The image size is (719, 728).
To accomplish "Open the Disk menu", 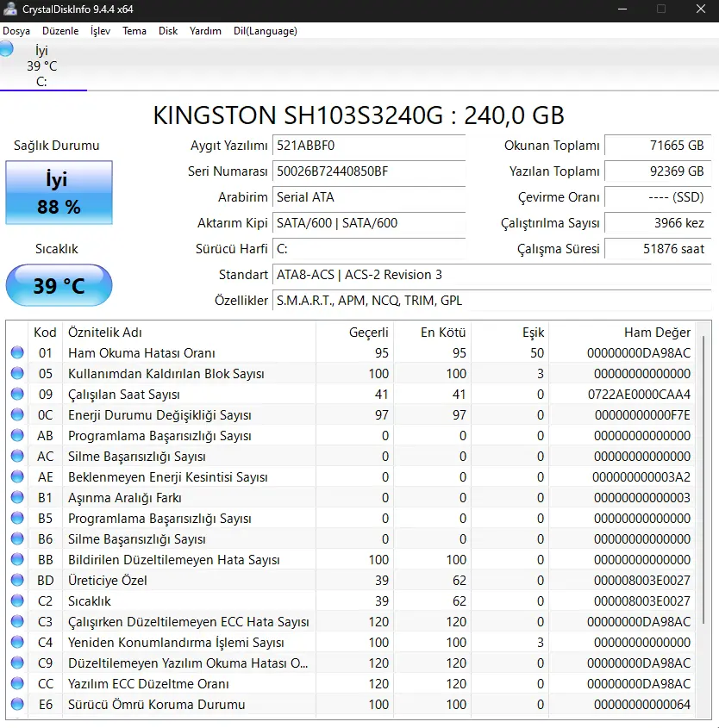I will [x=167, y=31].
